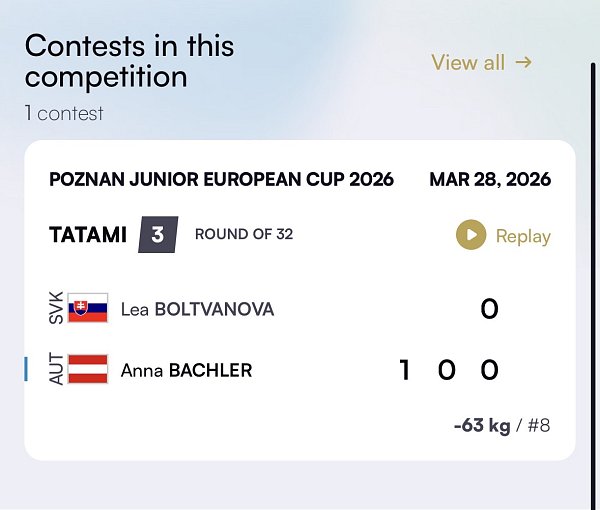Click the Slovakia flag icon
The width and height of the screenshot is (600, 510).
88,309
